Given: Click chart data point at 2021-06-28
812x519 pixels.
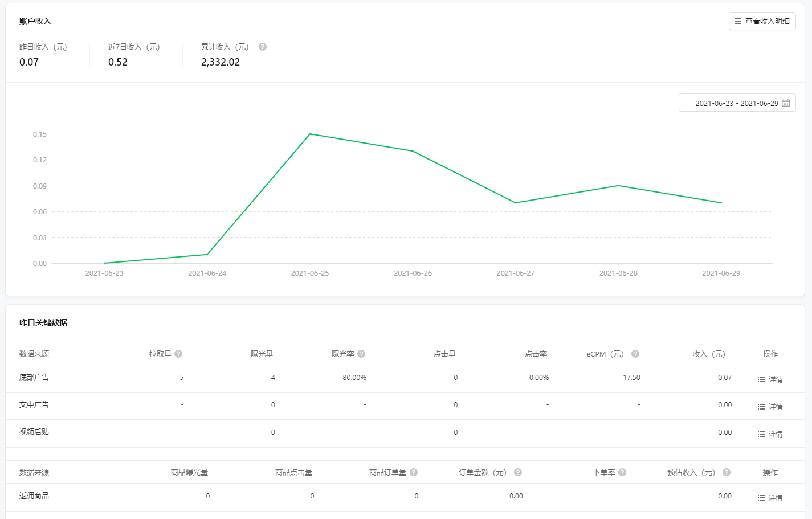Looking at the screenshot, I should [618, 186].
